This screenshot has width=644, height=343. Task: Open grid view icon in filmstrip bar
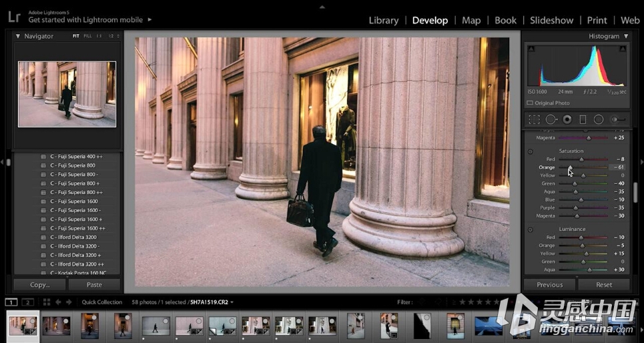(x=47, y=302)
